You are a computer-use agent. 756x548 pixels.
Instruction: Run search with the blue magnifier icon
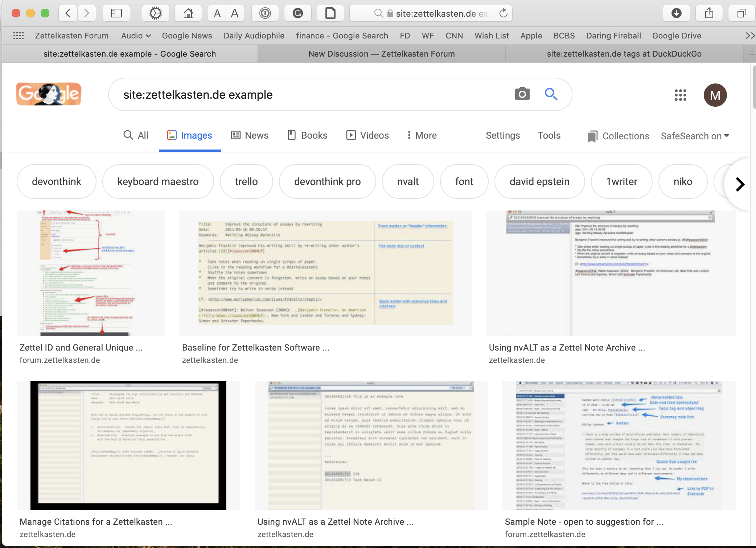[x=551, y=94]
